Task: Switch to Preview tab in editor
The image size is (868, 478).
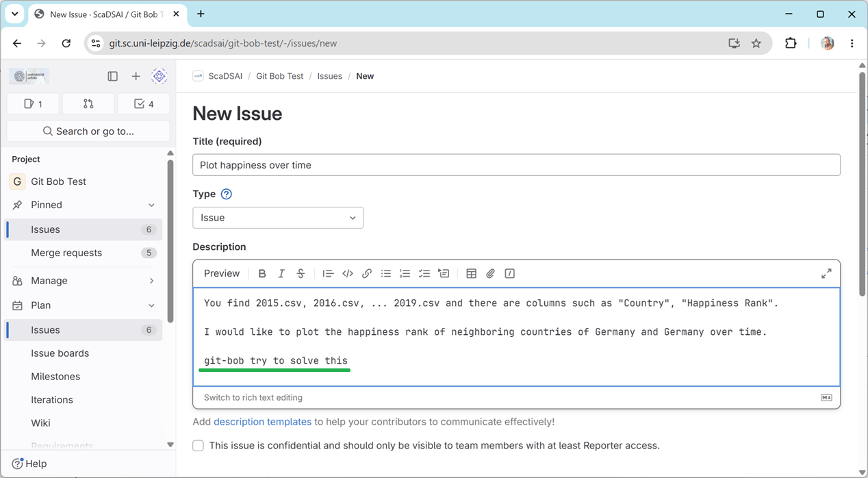Action: pos(222,273)
